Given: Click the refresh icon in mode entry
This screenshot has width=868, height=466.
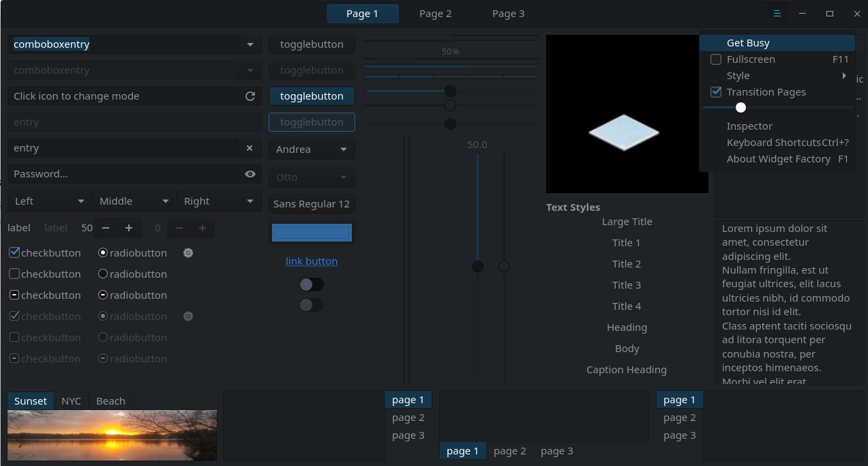Looking at the screenshot, I should point(250,96).
